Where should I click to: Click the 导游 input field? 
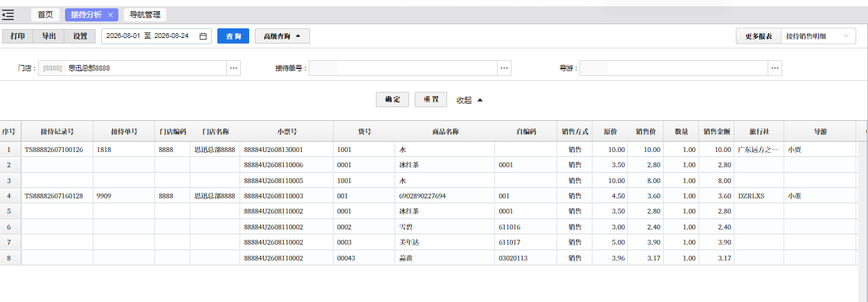(674, 68)
